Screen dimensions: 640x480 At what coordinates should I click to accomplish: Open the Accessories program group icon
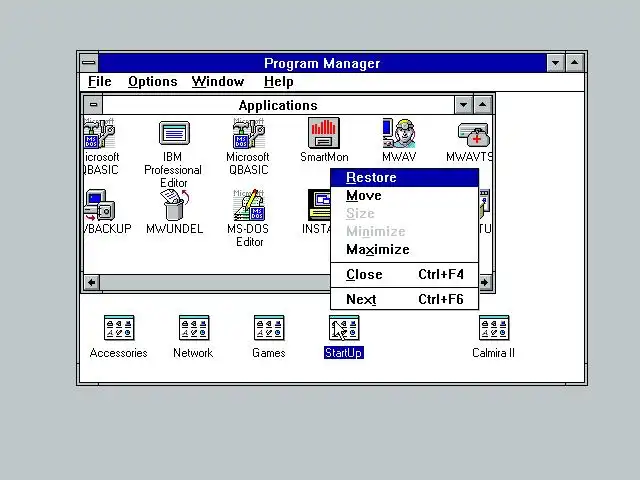pyautogui.click(x=119, y=328)
